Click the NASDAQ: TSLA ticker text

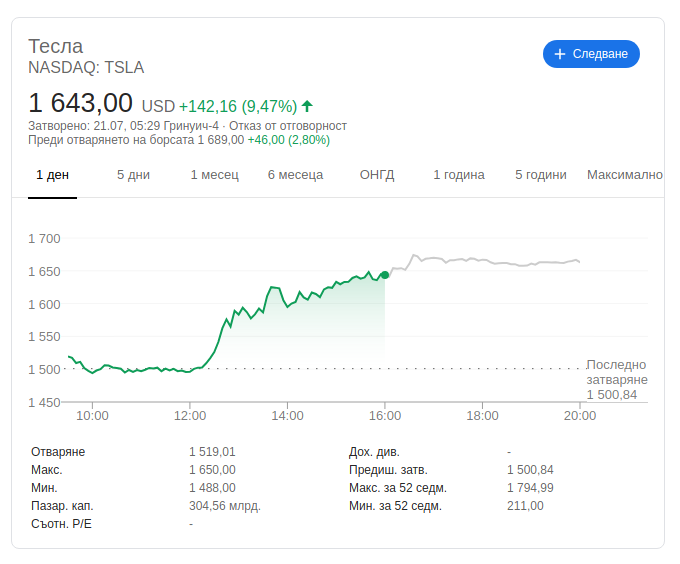86,68
